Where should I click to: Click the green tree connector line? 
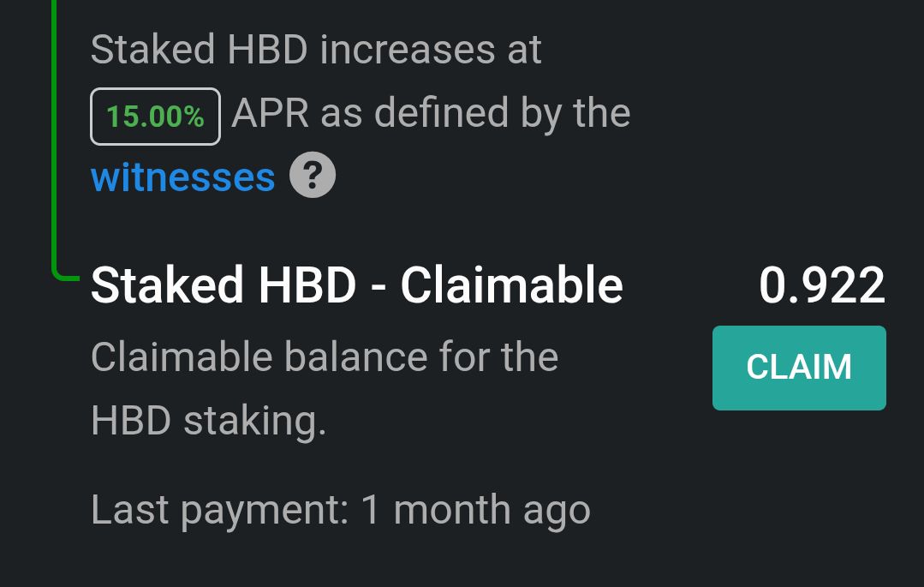(54, 135)
